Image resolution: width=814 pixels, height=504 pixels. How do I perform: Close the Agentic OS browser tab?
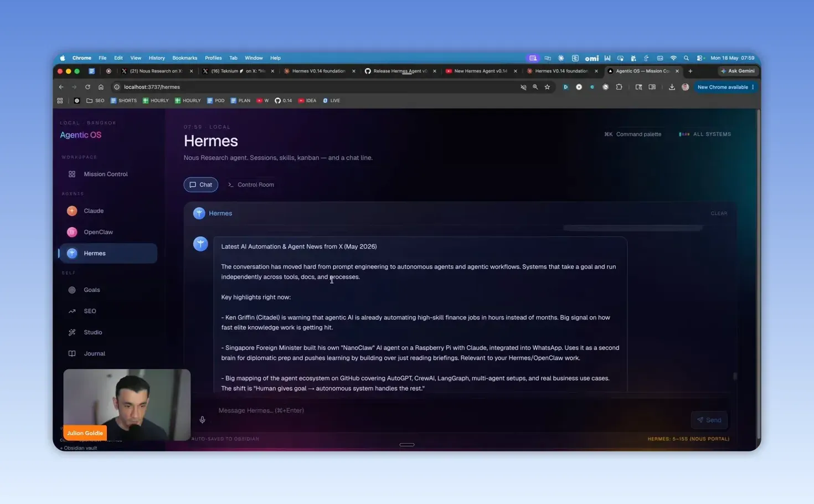677,71
